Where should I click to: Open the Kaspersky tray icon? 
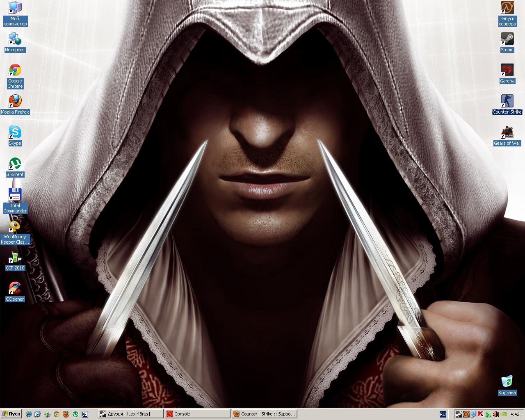pyautogui.click(x=481, y=414)
